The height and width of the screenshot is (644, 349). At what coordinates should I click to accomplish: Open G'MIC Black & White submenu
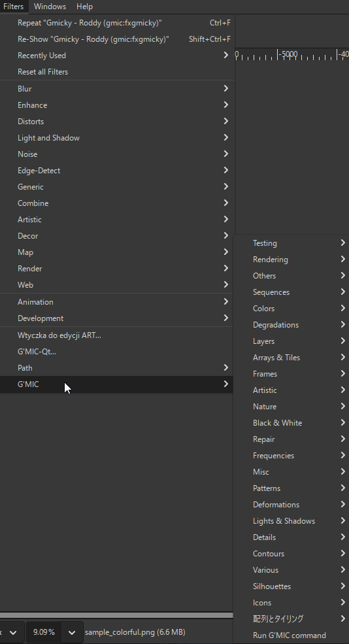coord(291,423)
